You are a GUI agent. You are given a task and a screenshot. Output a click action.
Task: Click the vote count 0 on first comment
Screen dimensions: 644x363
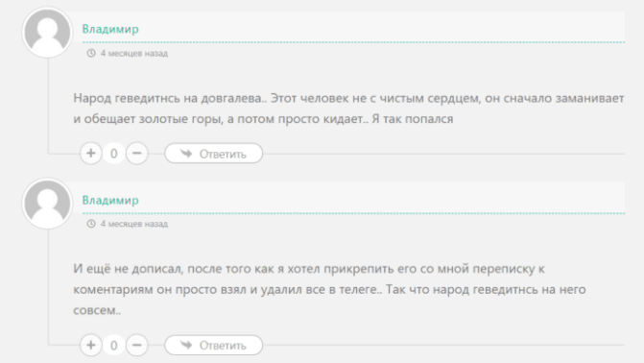click(x=114, y=154)
